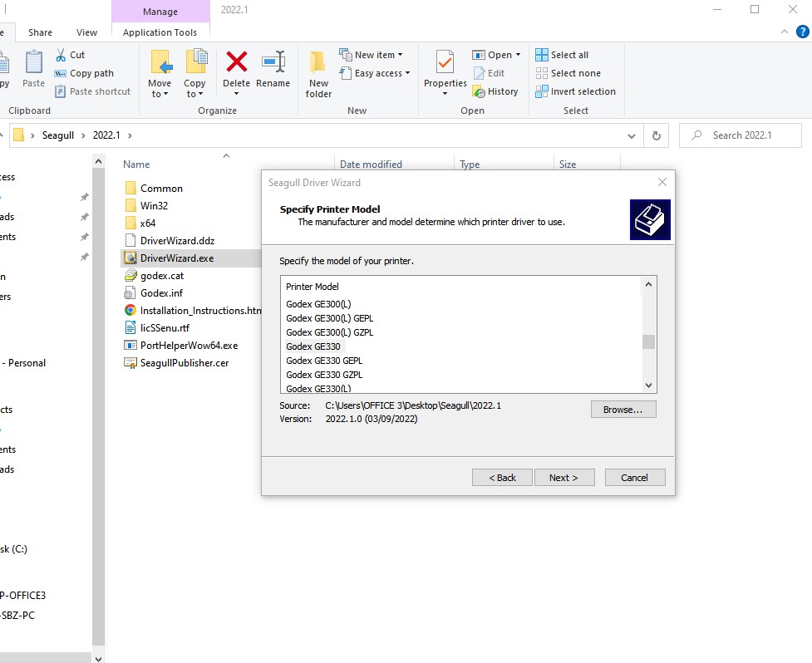The height and width of the screenshot is (663, 812).
Task: Open the Properties dropdown arrow
Action: coord(445,94)
